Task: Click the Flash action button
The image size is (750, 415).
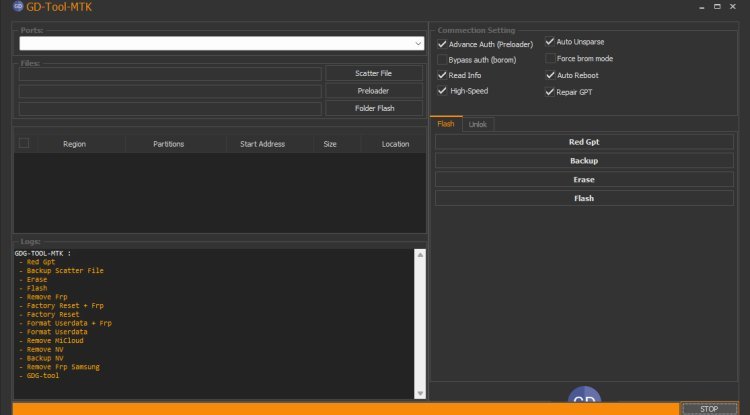Action: click(x=584, y=198)
